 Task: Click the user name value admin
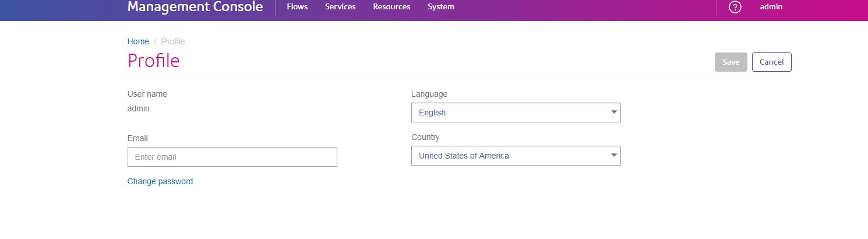139,108
